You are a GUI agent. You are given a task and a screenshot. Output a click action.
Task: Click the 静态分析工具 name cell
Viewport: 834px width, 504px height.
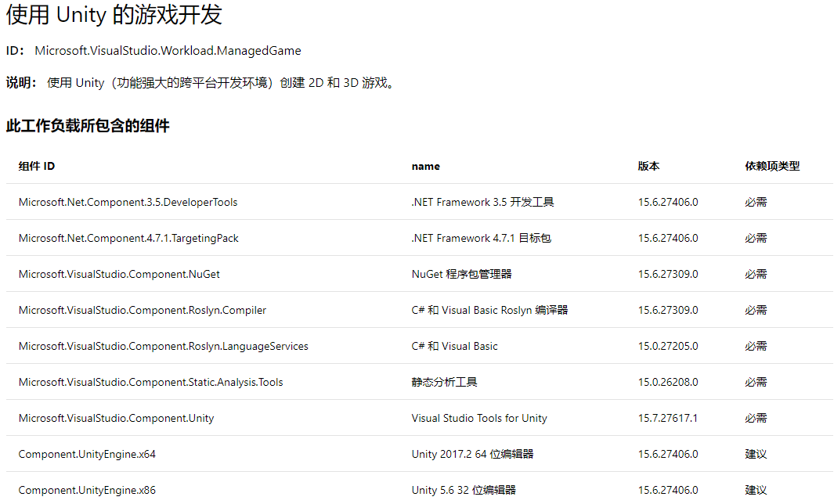(x=444, y=382)
